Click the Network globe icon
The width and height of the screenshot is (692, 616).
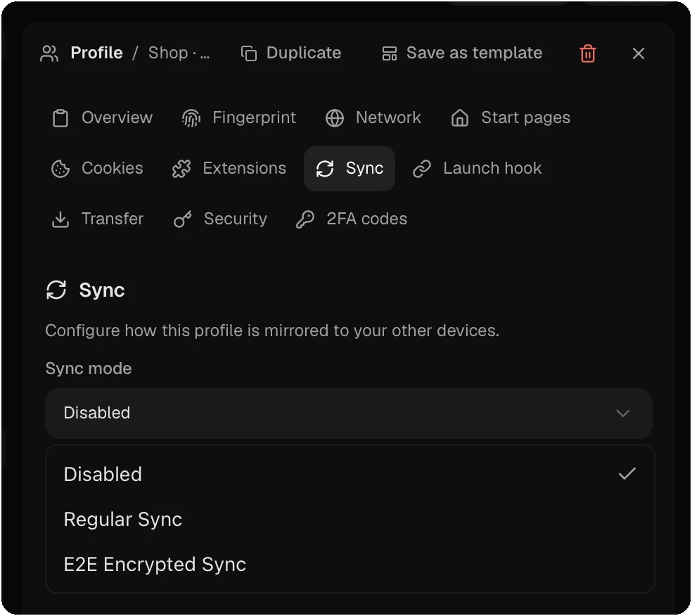(335, 118)
